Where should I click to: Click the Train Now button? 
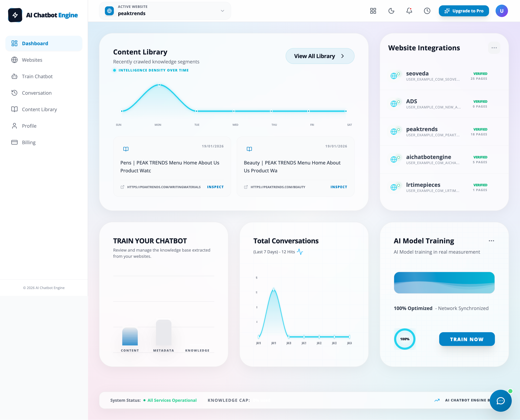[x=467, y=339]
